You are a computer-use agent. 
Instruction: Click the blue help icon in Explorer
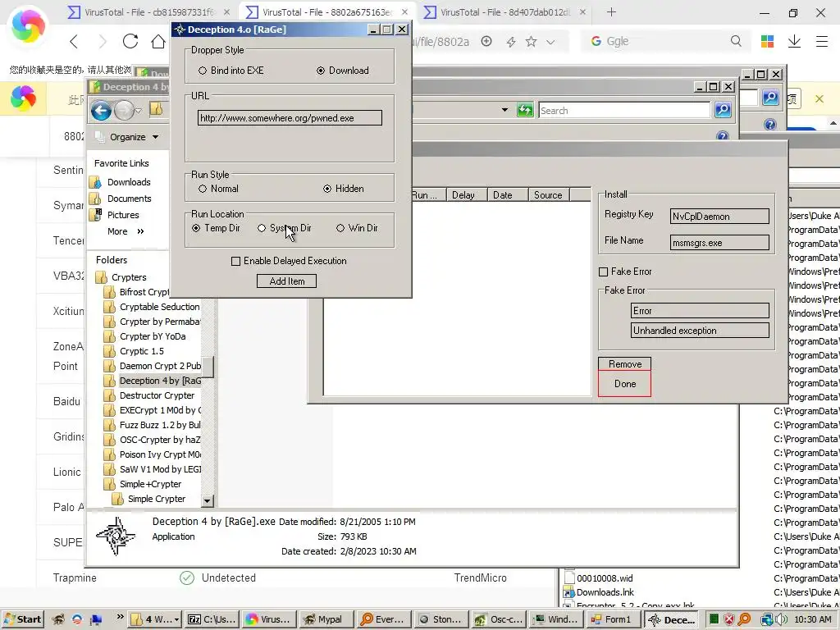pyautogui.click(x=722, y=135)
